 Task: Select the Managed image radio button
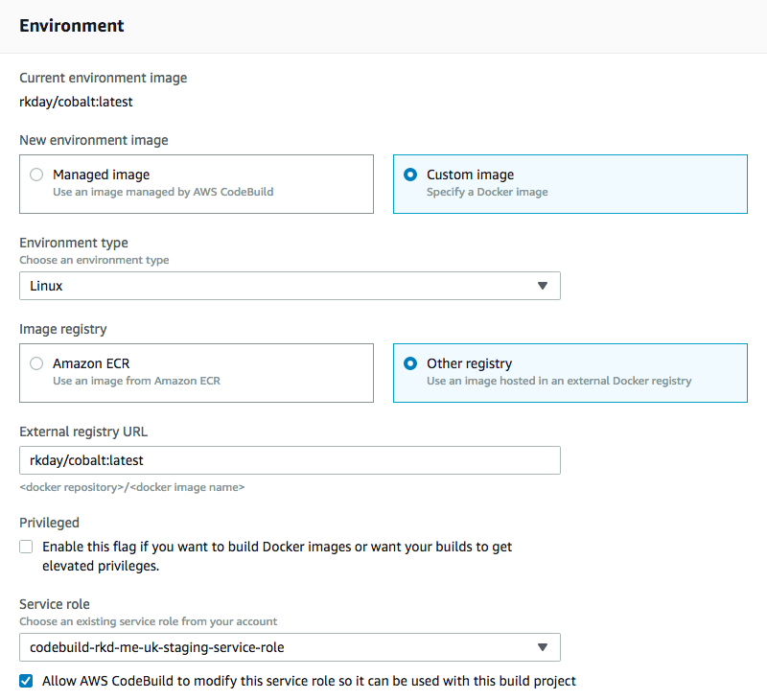[x=36, y=175]
